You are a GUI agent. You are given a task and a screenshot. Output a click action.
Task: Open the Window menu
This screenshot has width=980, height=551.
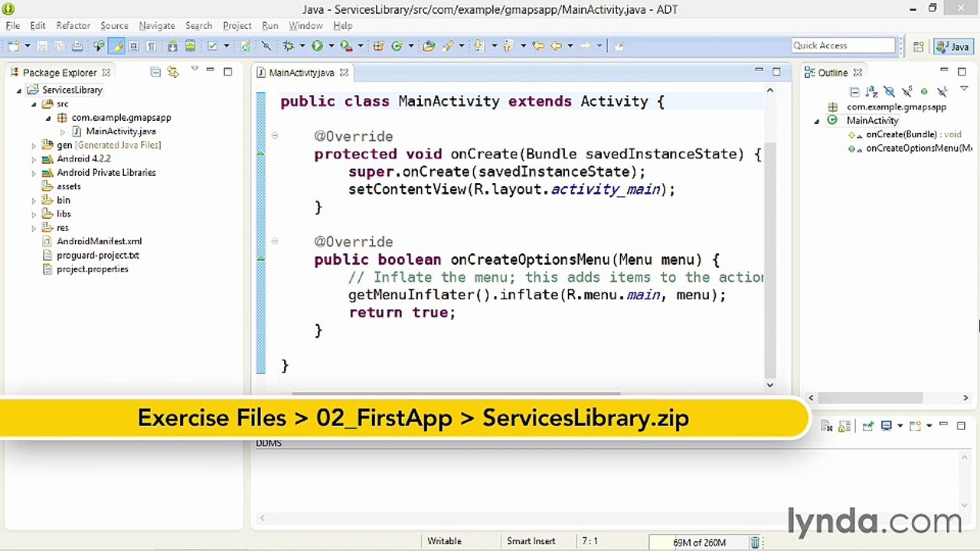pyautogui.click(x=305, y=25)
